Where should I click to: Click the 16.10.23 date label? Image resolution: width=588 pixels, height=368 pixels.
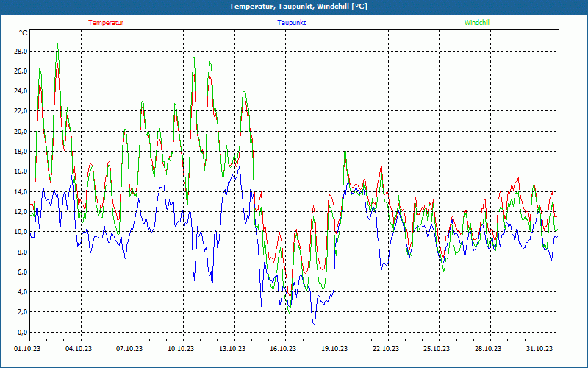click(283, 348)
